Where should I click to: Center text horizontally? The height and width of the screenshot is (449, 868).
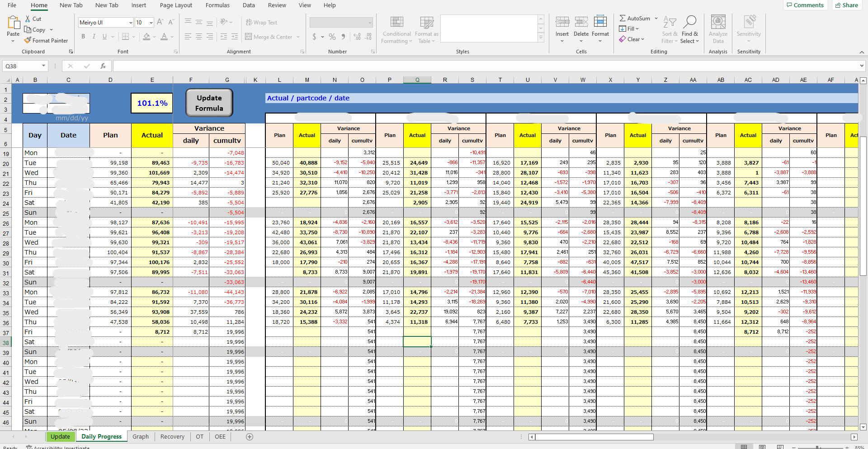click(x=199, y=37)
